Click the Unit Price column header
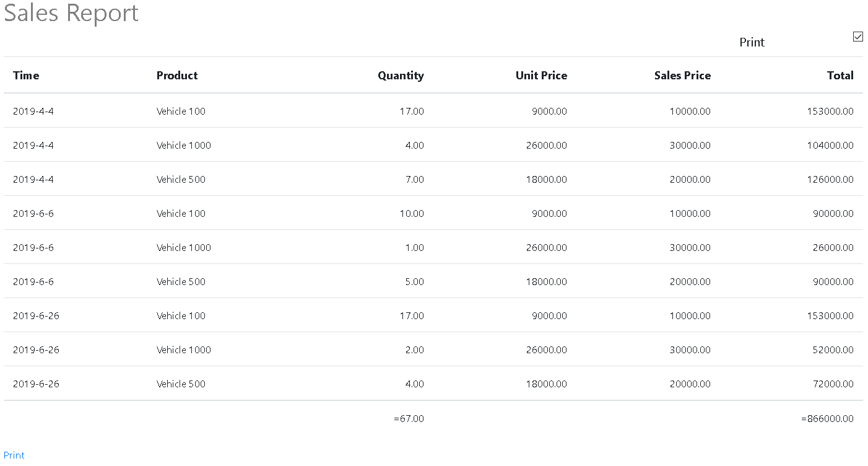The height and width of the screenshot is (466, 868). tap(541, 76)
